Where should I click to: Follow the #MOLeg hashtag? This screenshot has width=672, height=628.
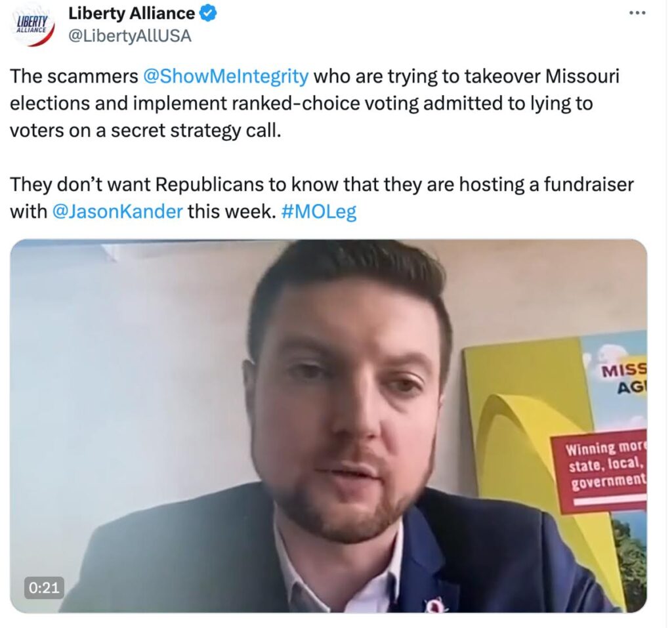319,212
